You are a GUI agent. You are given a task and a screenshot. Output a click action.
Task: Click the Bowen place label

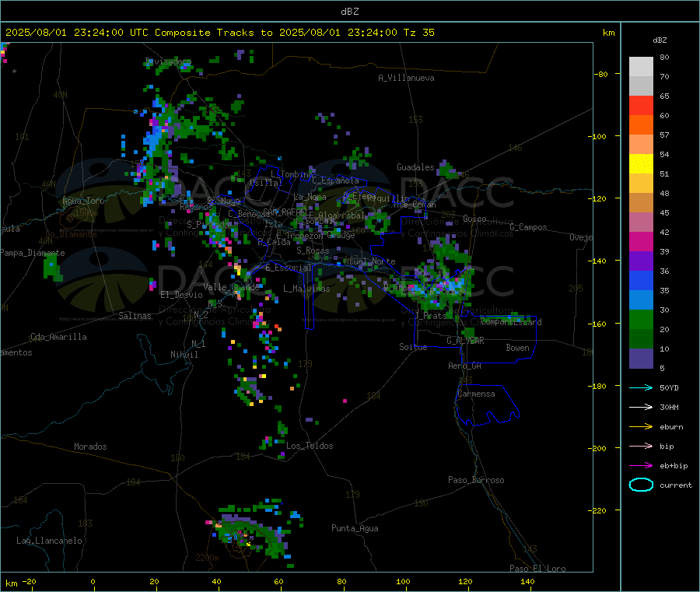(x=517, y=348)
